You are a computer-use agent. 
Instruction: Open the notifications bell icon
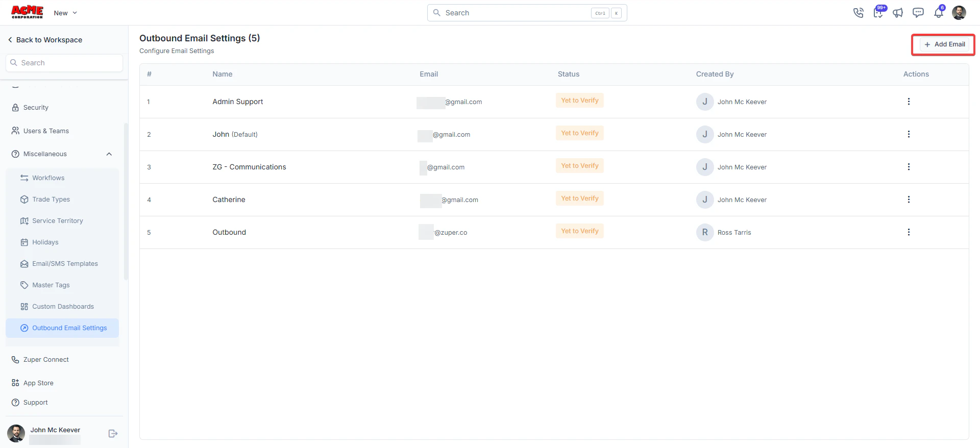coord(939,12)
